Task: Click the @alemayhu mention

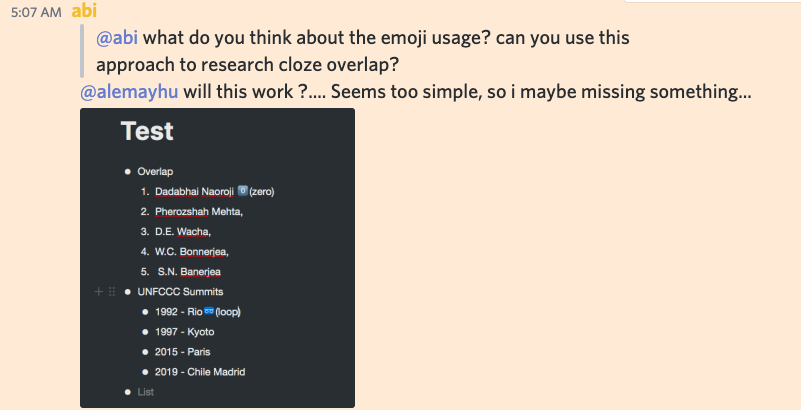Action: click(129, 92)
